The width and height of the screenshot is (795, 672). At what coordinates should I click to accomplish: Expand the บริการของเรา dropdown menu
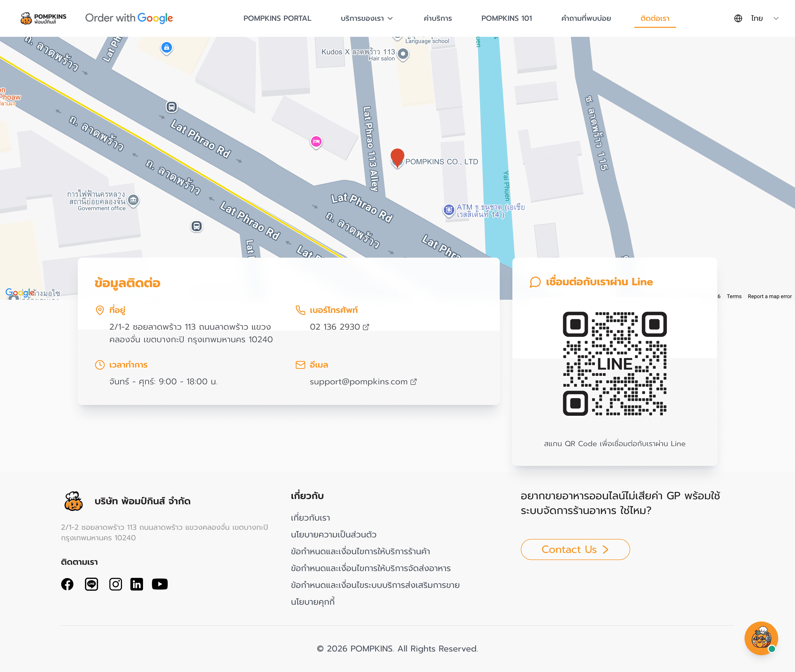[367, 18]
